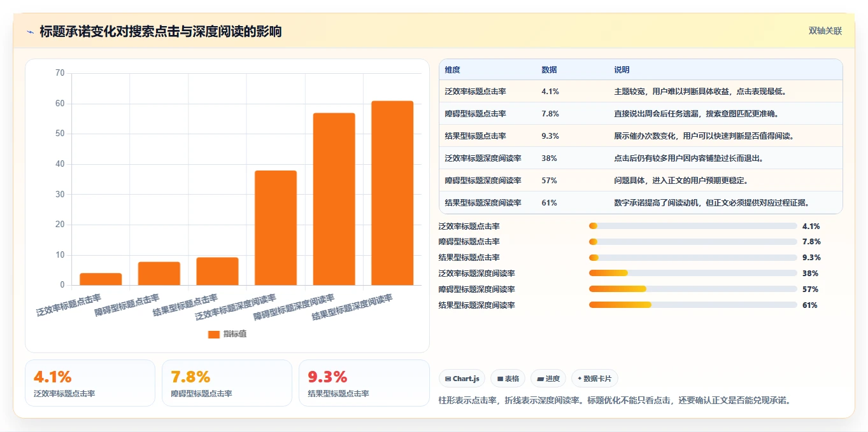Click the 指标值 legend label
Image resolution: width=868 pixels, height=432 pixels.
[x=234, y=334]
